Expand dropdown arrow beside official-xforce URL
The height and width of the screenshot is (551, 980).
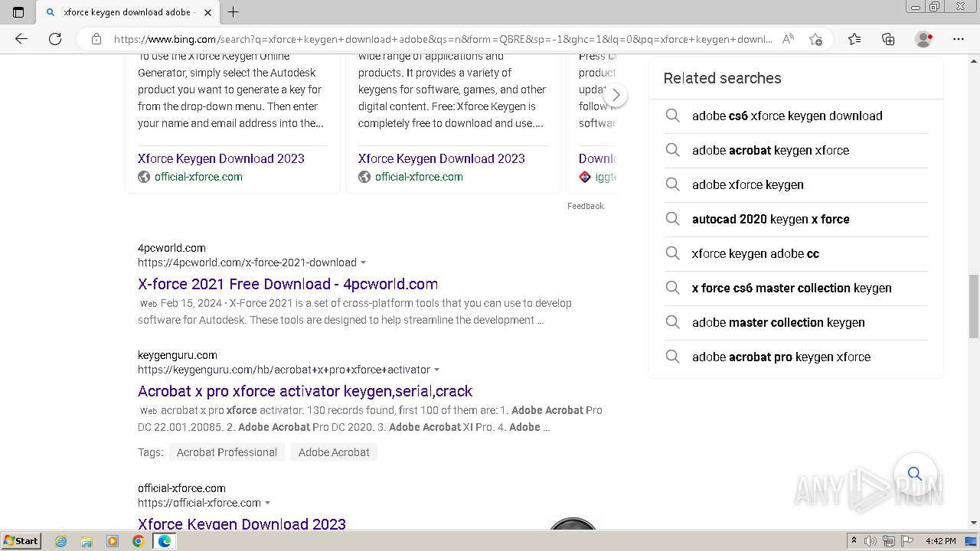point(267,503)
